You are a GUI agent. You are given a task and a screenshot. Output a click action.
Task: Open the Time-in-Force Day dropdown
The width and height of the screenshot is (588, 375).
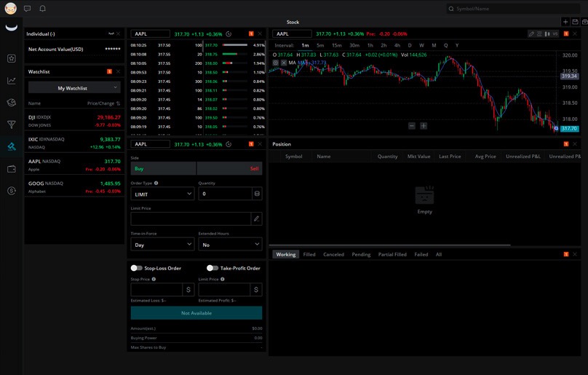click(162, 245)
